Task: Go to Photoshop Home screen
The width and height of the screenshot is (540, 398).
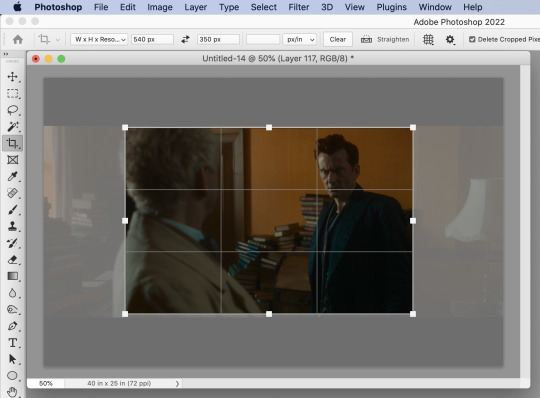Action: coord(18,40)
